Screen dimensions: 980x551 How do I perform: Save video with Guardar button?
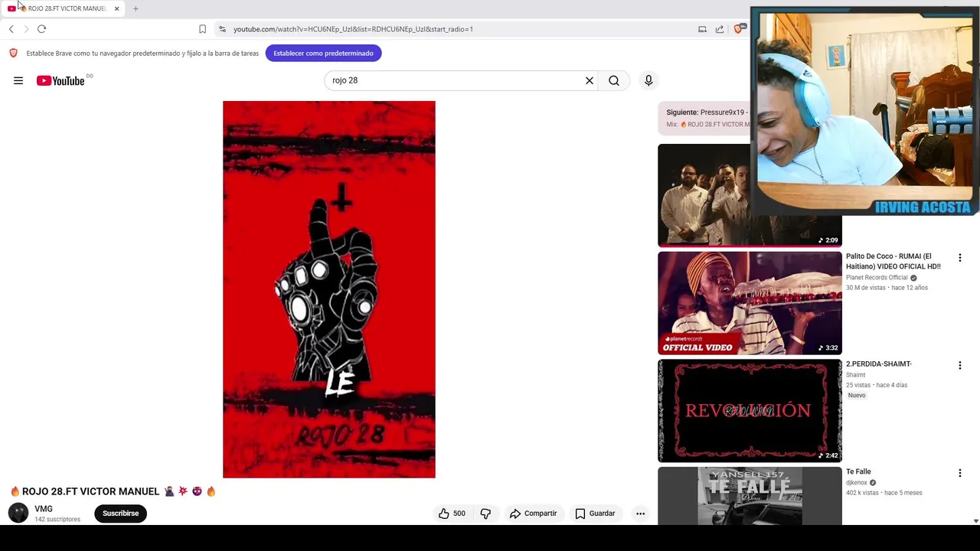tap(595, 514)
